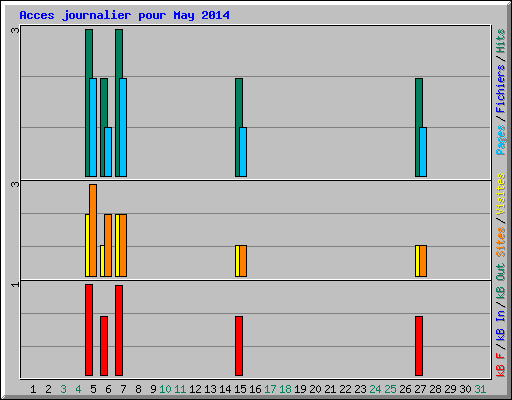Click the day '12' label on the x-axis
The height and width of the screenshot is (400, 512).
click(x=195, y=389)
